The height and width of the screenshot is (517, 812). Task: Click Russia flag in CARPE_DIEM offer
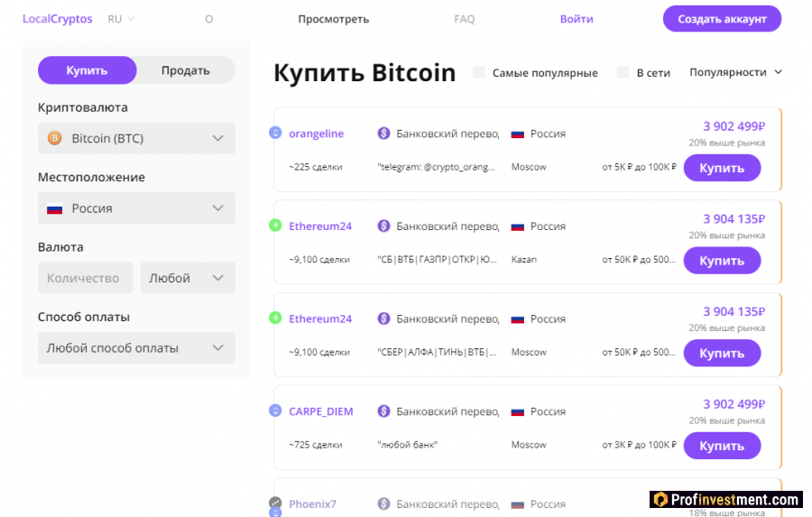pyautogui.click(x=517, y=412)
